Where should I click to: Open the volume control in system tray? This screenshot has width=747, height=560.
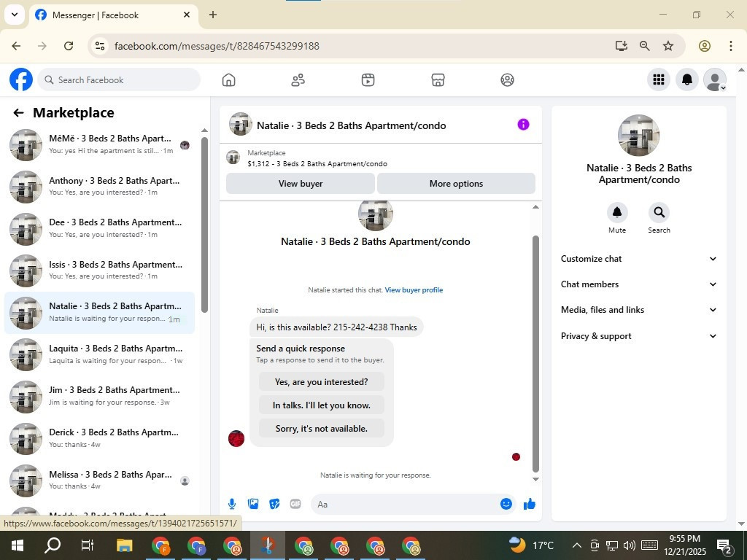coord(629,545)
